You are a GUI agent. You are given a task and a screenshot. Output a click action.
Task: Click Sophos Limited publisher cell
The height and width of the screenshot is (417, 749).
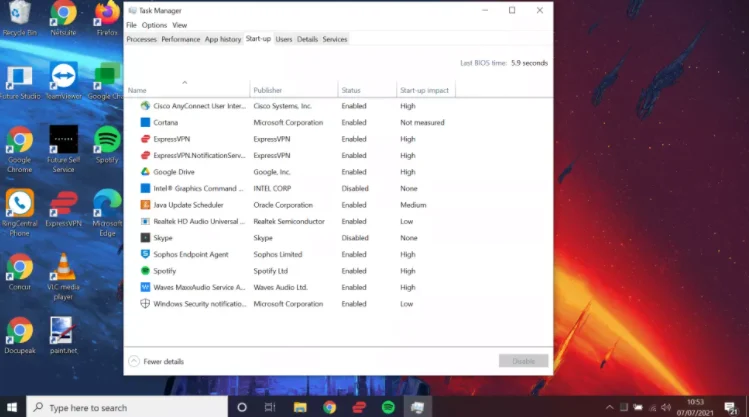coord(278,254)
